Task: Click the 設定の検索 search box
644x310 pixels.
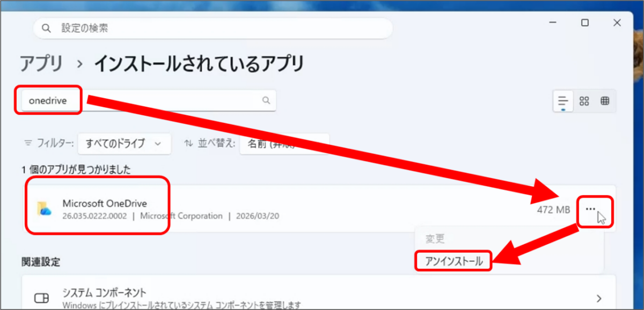Action: 161,28
